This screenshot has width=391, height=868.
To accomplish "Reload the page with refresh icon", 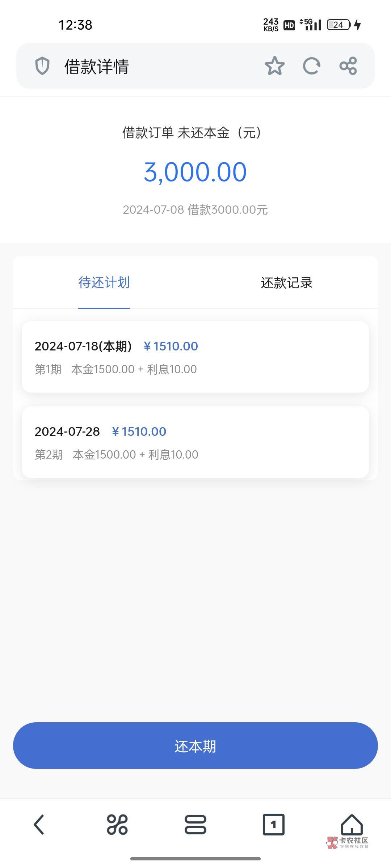I will point(311,66).
